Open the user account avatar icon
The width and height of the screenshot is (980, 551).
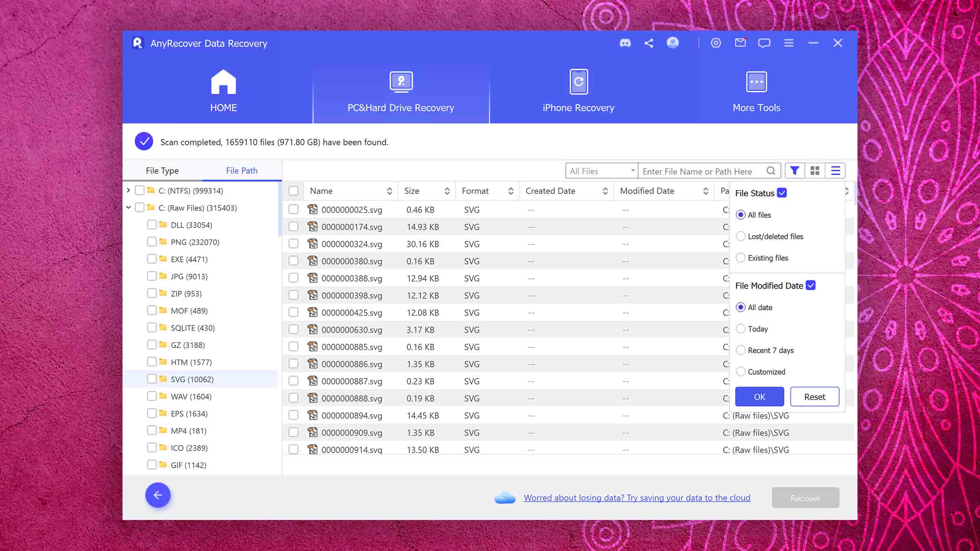pyautogui.click(x=673, y=42)
